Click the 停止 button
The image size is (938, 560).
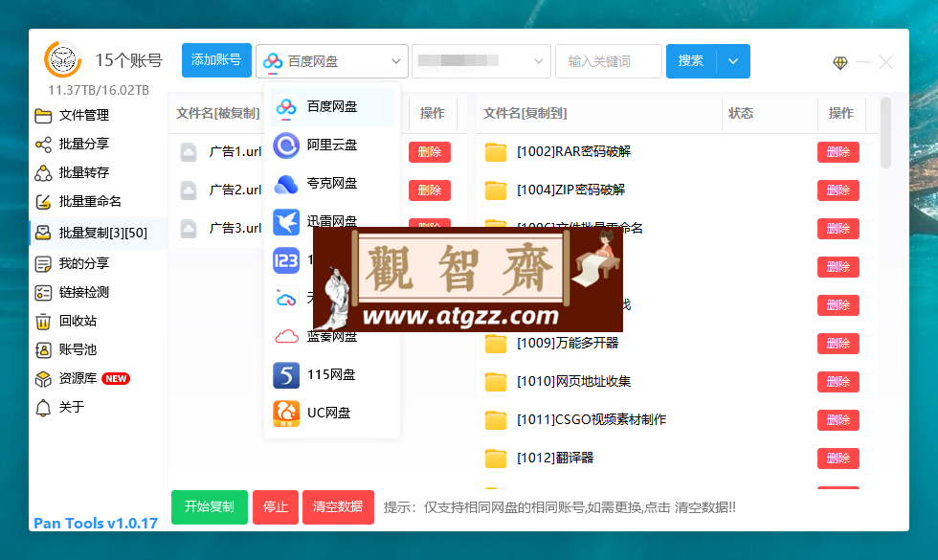click(x=276, y=507)
